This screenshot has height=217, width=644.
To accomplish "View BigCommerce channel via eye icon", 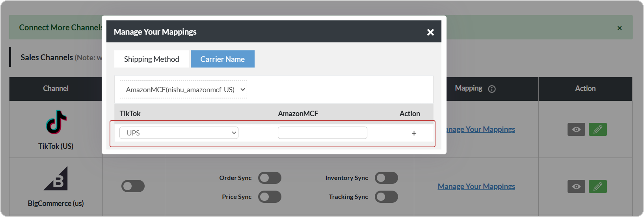I will coord(576,187).
